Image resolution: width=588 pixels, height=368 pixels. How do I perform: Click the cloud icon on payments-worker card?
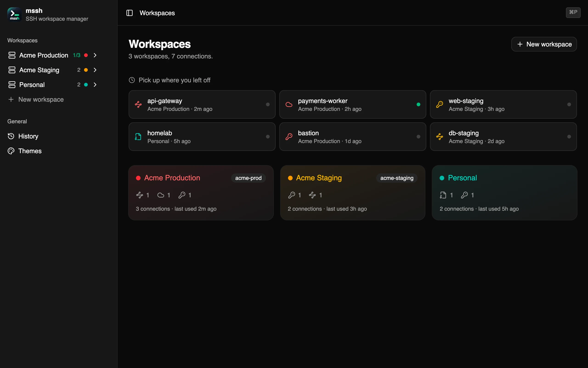point(289,104)
